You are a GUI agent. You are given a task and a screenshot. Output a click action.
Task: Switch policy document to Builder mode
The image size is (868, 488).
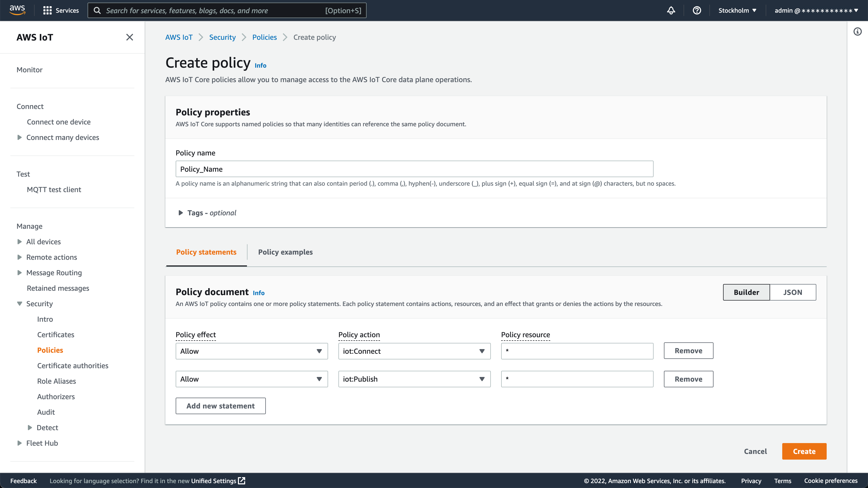pyautogui.click(x=746, y=292)
